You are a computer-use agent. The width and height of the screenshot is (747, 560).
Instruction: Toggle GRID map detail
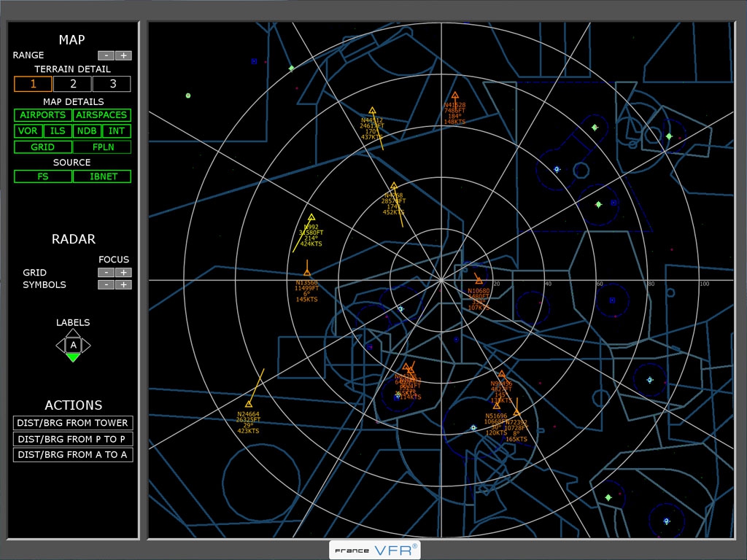43,147
